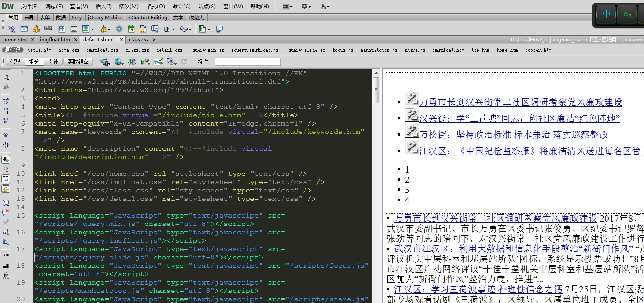This screenshot has width=644, height=303.
Task: Format source code
Action: pos(6,276)
